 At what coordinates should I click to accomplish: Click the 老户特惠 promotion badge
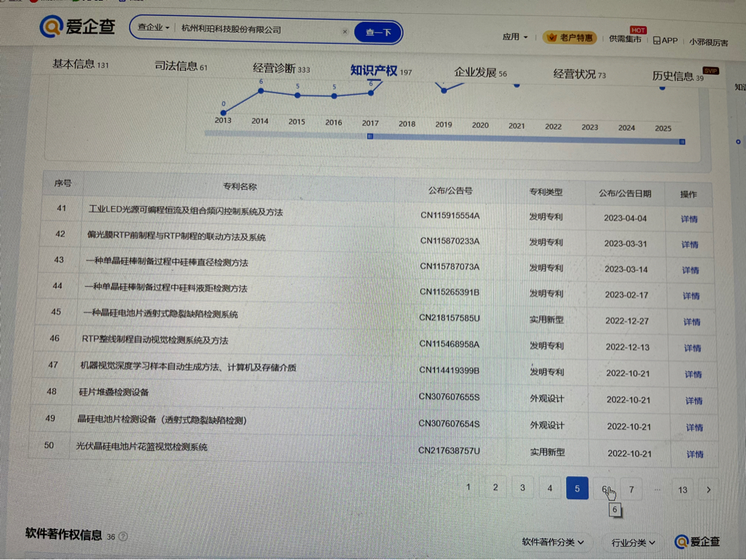pos(570,38)
